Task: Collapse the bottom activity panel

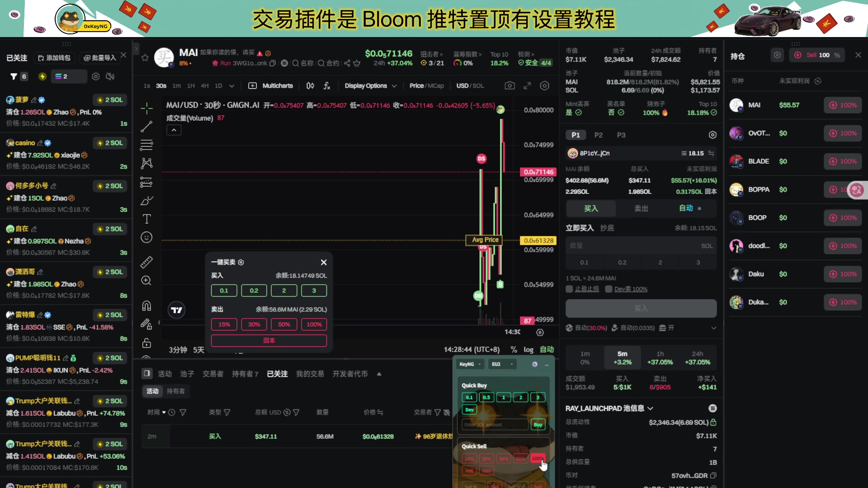Action: pos(379,374)
